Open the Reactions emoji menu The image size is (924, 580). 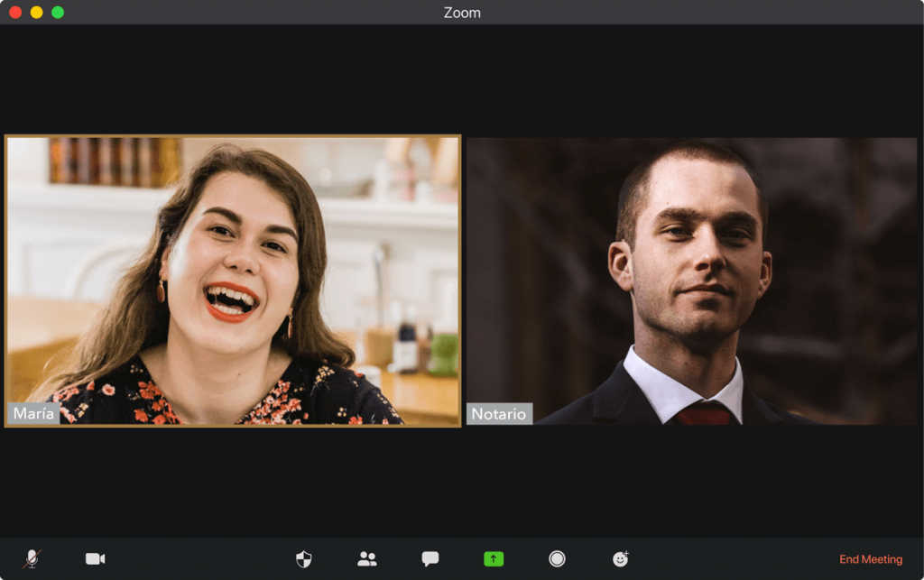tap(621, 558)
